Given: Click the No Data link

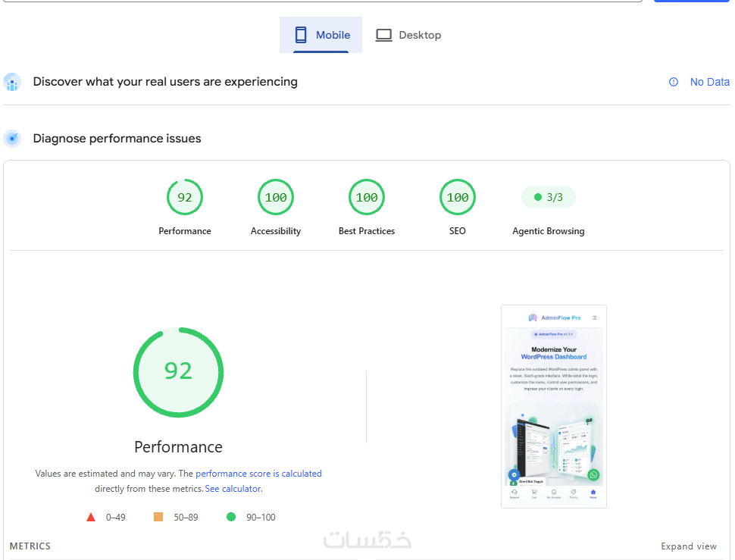Looking at the screenshot, I should [710, 82].
